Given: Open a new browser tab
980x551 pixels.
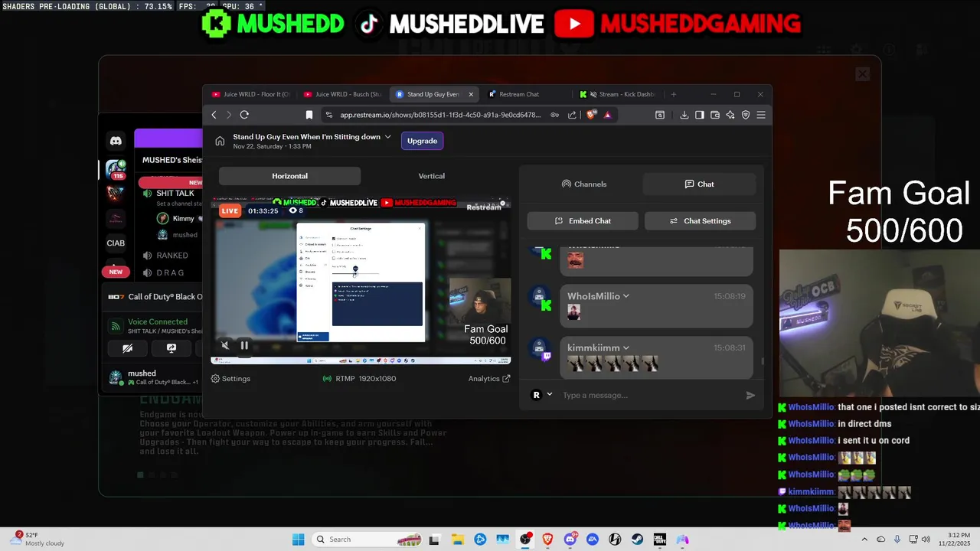Looking at the screenshot, I should tap(674, 94).
